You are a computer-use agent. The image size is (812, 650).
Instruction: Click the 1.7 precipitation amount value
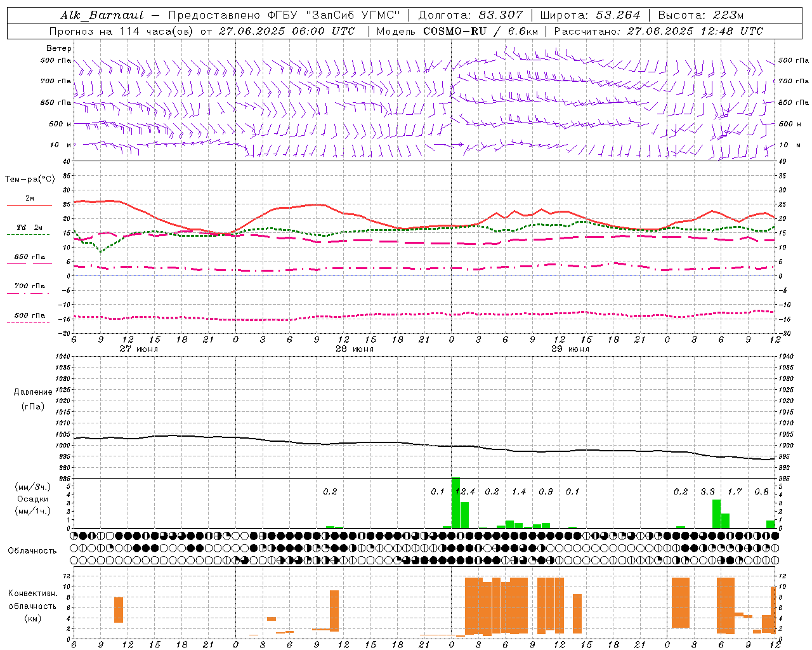[x=735, y=491]
